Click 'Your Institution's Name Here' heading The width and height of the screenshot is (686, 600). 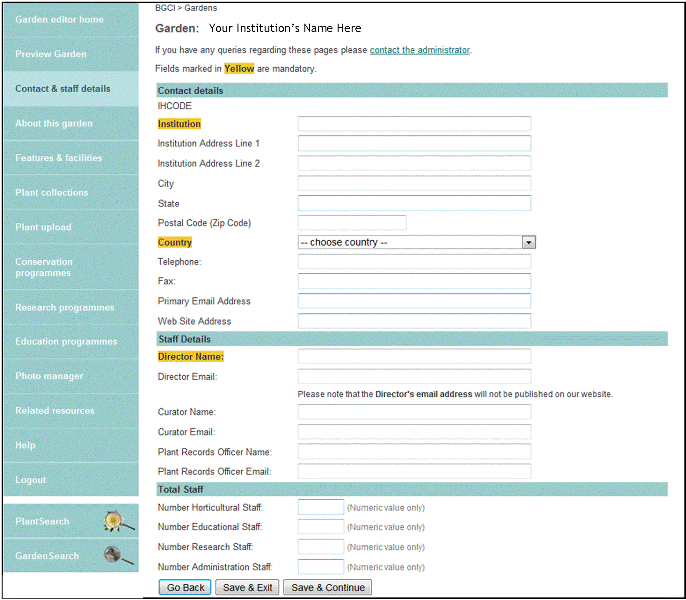coord(285,28)
